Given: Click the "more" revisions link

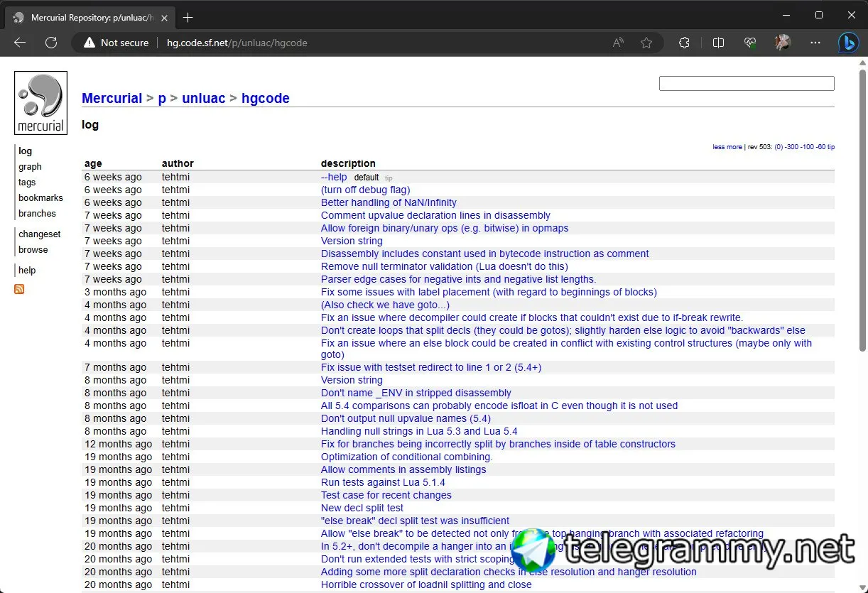Looking at the screenshot, I should tap(734, 147).
